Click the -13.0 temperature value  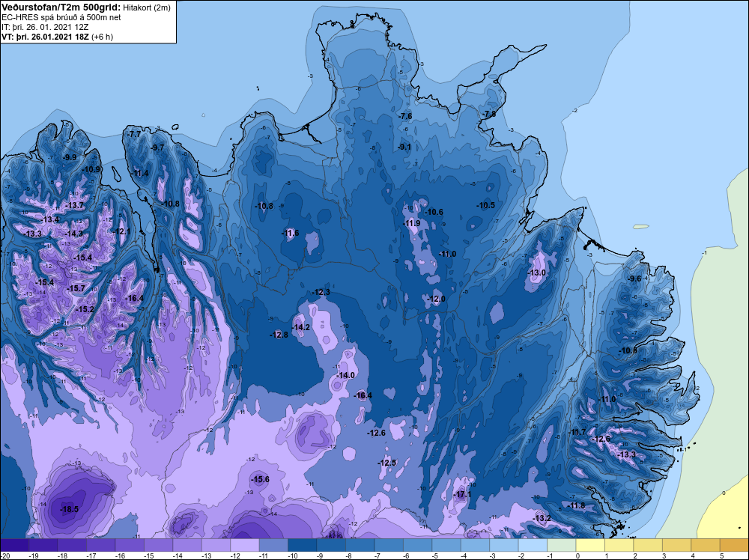coord(536,273)
